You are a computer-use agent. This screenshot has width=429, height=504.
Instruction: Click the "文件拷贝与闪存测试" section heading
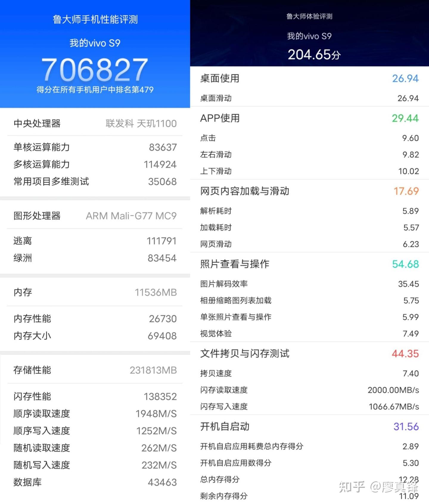click(x=245, y=353)
